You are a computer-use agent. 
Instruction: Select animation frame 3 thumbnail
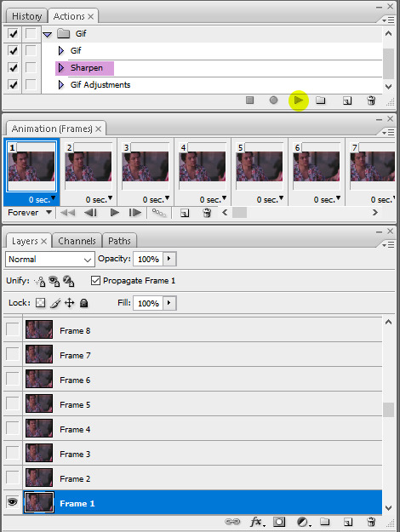tap(146, 166)
